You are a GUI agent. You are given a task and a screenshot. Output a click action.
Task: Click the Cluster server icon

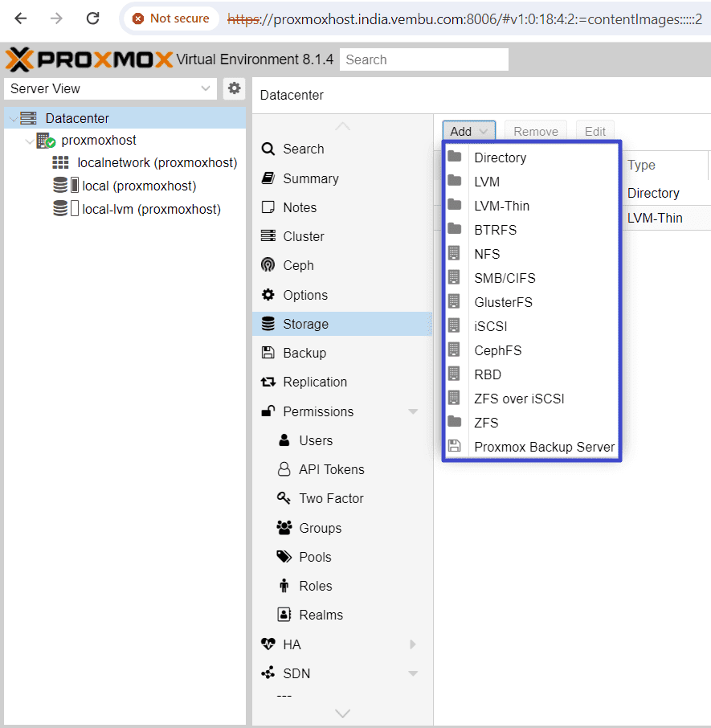point(268,236)
